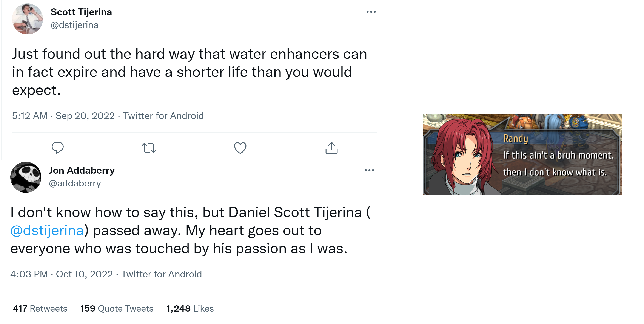Open more options on Scott Tijerina's tweet
The image size is (644, 324).
point(371,12)
